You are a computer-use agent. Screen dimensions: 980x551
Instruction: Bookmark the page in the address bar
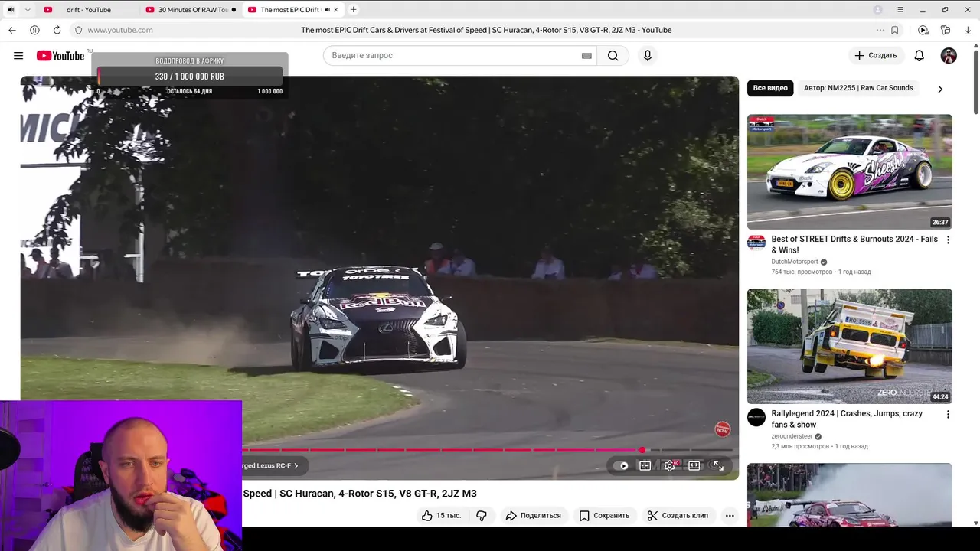tap(895, 30)
